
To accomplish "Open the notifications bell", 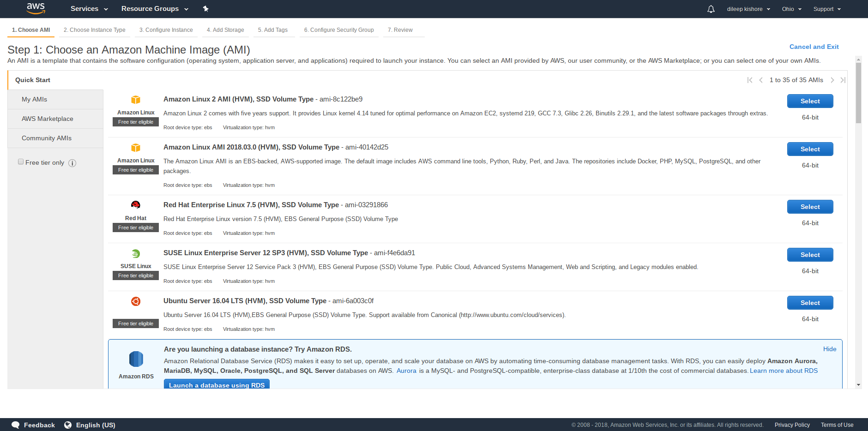I will (x=711, y=9).
